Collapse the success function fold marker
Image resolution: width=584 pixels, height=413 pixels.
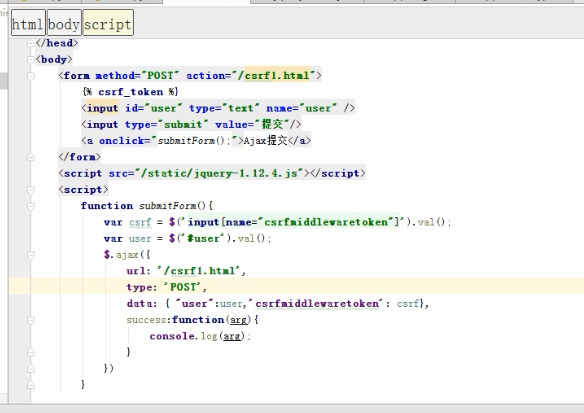(31, 320)
